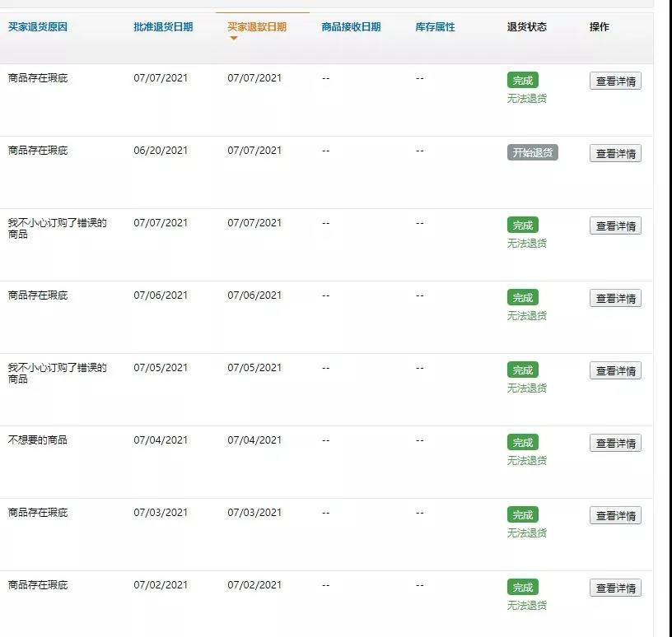Open 查看详情 for the first 商品存在瑕疵 row
The width and height of the screenshot is (672, 637).
(615, 79)
